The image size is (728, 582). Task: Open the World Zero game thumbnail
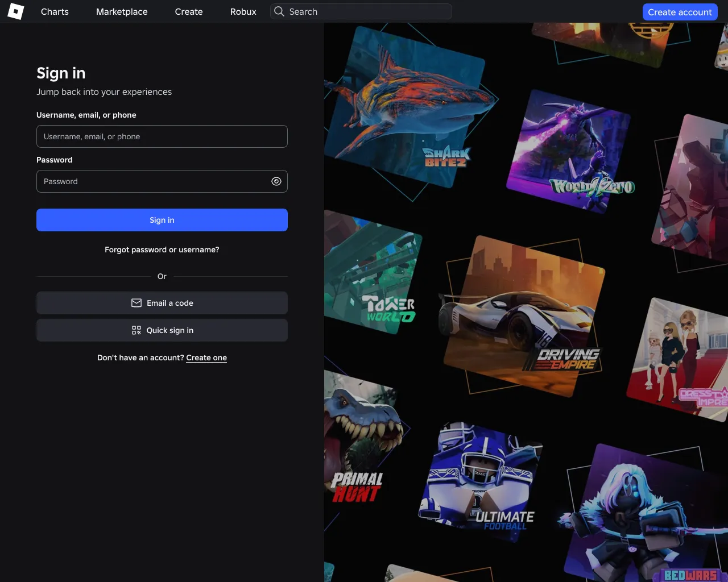(570, 151)
